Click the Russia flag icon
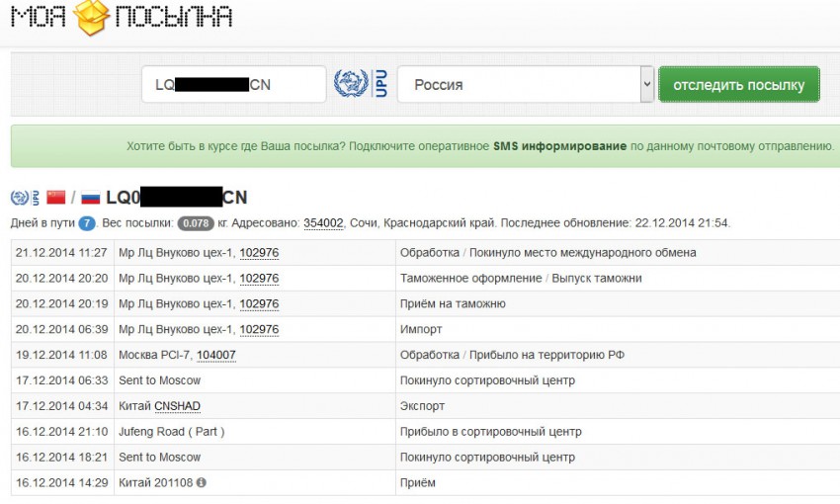The image size is (840, 504). [x=91, y=198]
